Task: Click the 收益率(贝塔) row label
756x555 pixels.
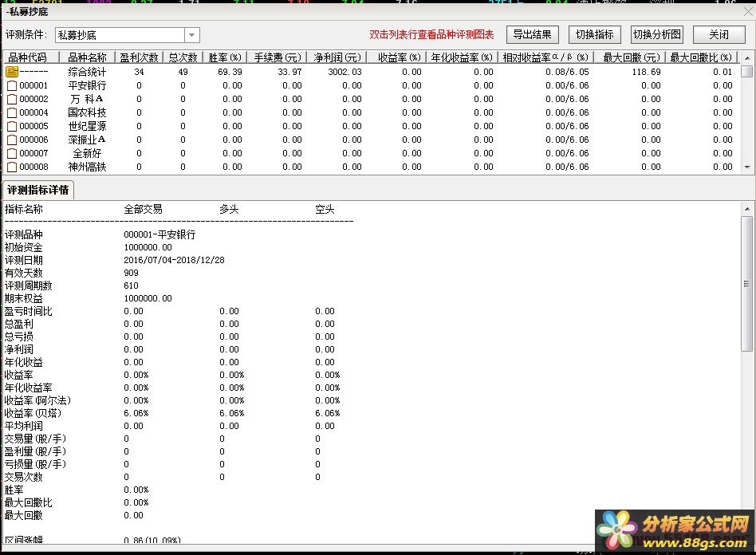Action: tap(33, 413)
